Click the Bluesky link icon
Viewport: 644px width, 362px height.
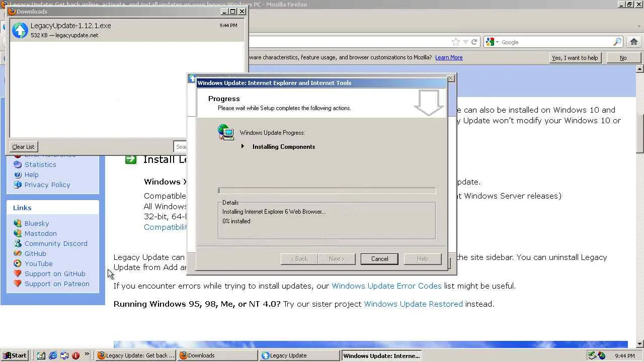tap(18, 223)
